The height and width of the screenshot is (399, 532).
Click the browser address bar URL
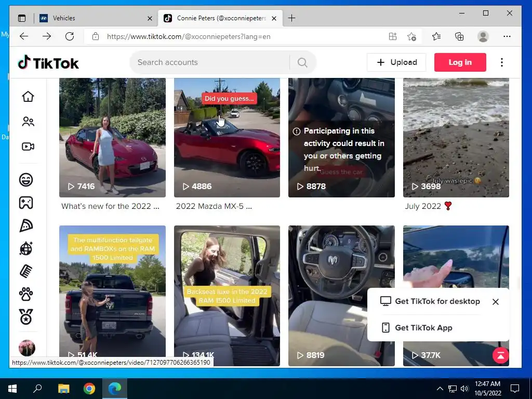point(189,37)
